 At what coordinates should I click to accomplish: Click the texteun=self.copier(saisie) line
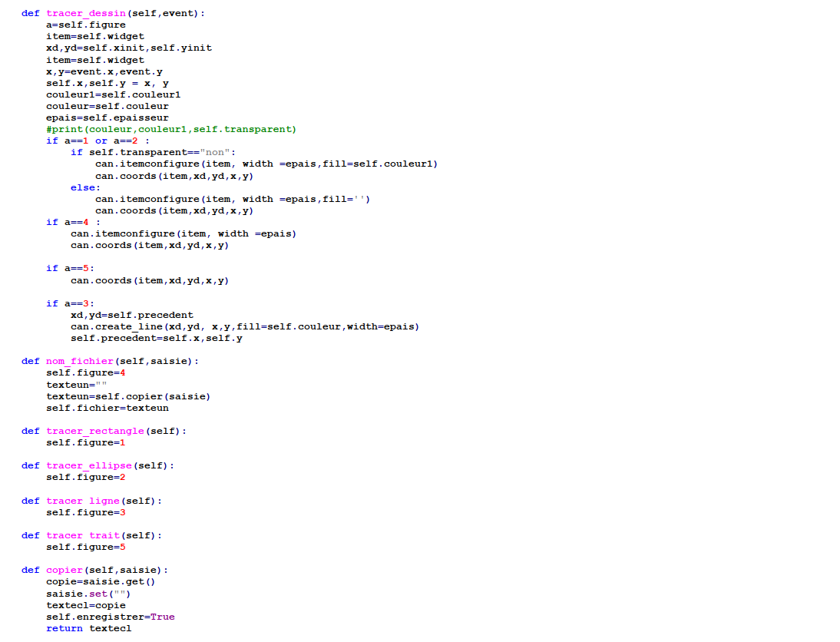click(x=123, y=395)
